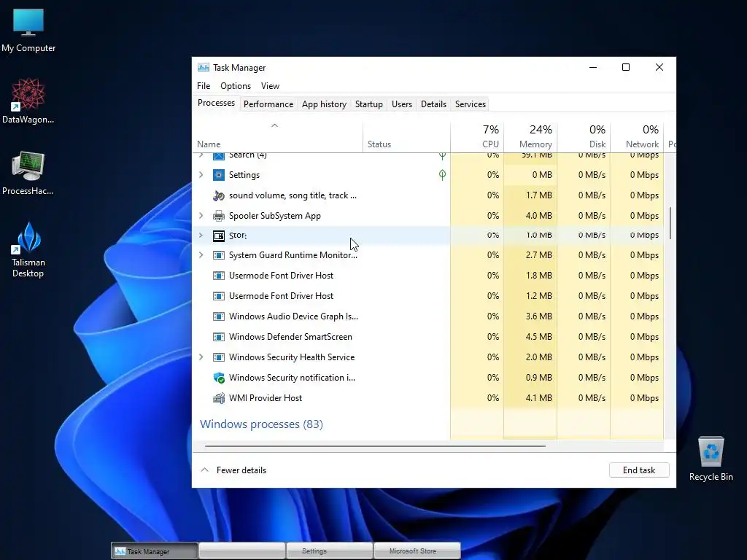Viewport: 747px width, 560px height.
Task: Click the unlabeled taskbar button
Action: (242, 551)
